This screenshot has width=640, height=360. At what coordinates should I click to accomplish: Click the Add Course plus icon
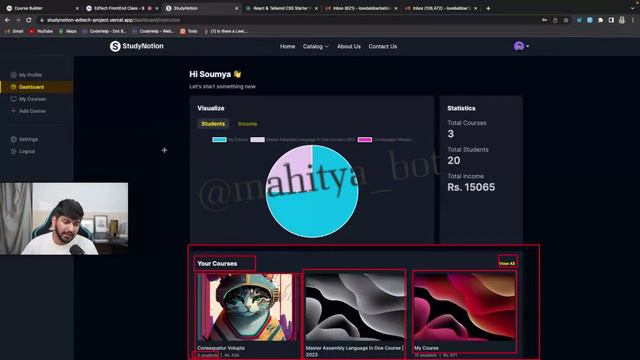13,111
